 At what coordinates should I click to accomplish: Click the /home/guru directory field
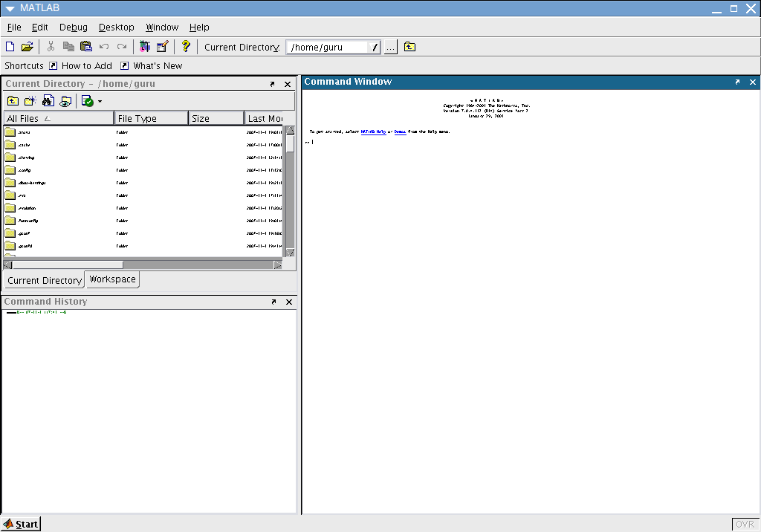[327, 47]
